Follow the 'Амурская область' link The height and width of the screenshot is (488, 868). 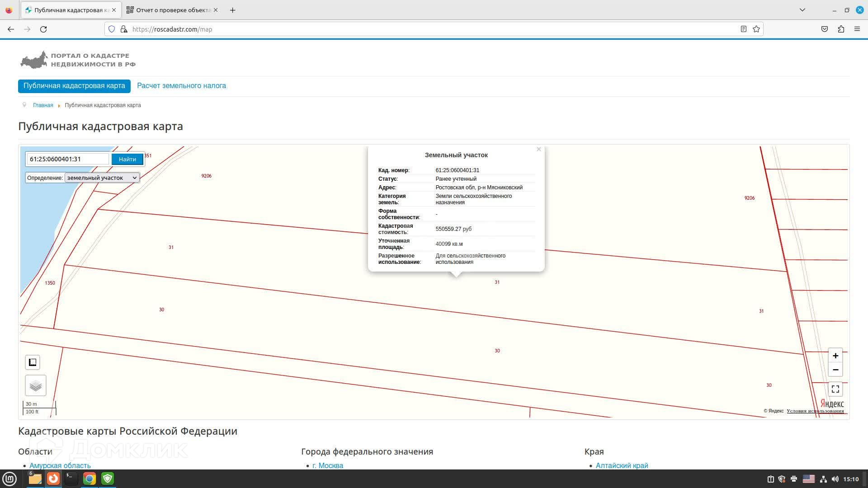60,465
